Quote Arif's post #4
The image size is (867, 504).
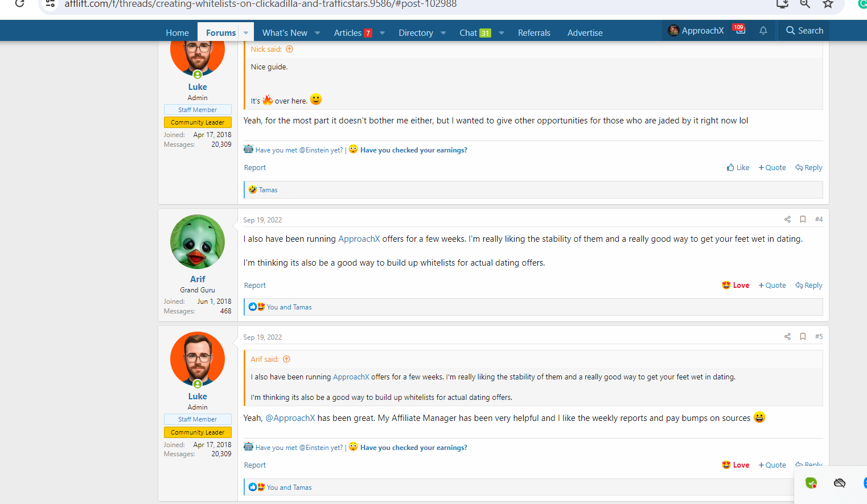(772, 286)
